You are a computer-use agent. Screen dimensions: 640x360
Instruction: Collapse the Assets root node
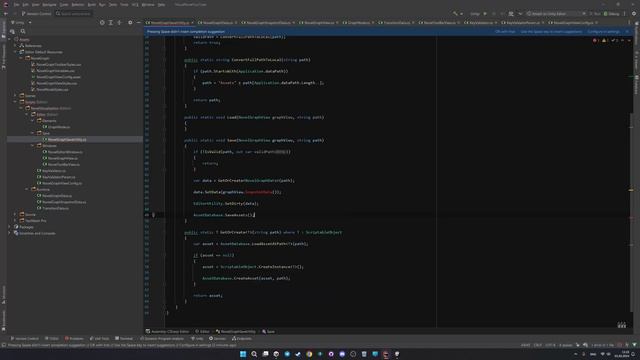click(10, 40)
